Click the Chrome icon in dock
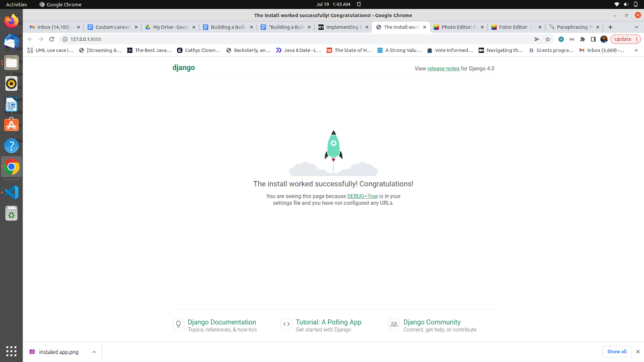Screen dimensions: 644x362 pyautogui.click(x=11, y=167)
